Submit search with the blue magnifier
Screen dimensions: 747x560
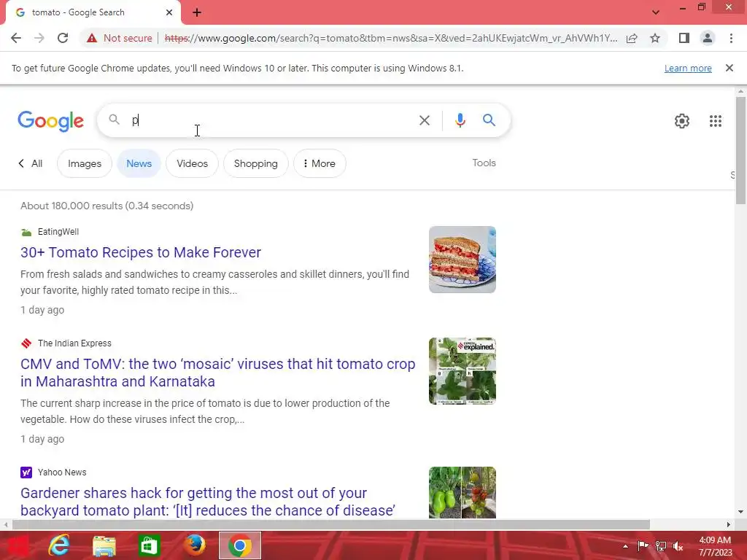pos(489,120)
